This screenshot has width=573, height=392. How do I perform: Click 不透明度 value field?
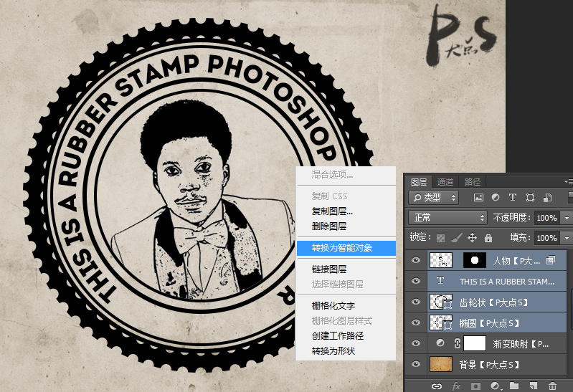tap(547, 218)
